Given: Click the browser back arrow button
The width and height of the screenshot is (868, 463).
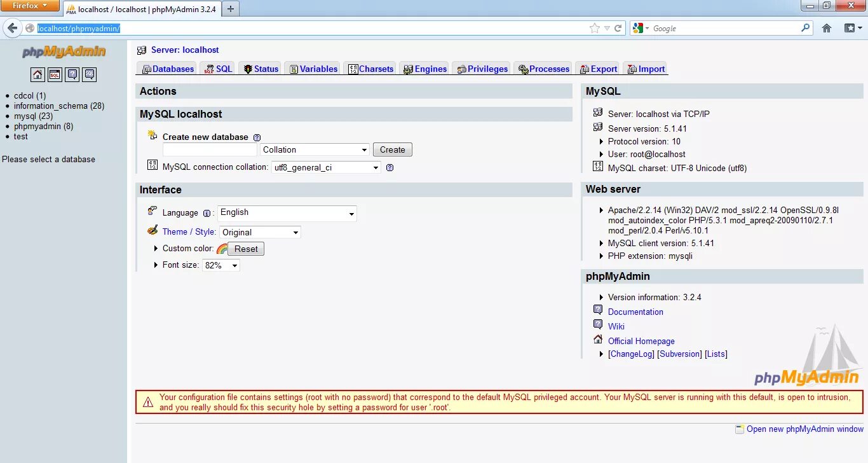Looking at the screenshot, I should 12,28.
